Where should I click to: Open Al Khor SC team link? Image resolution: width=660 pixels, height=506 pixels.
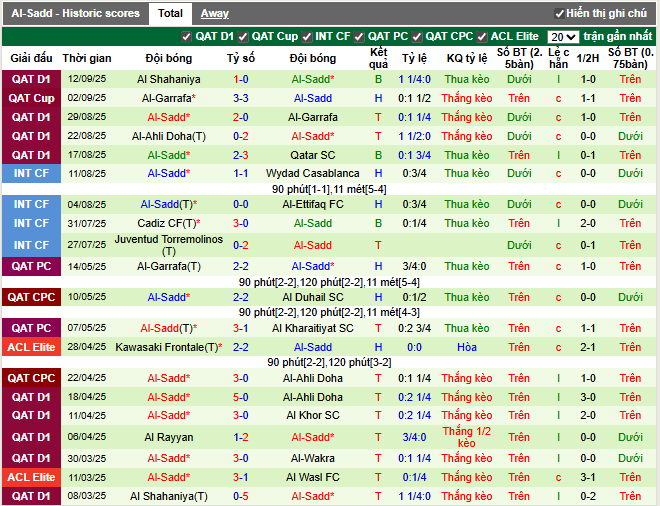coord(313,415)
